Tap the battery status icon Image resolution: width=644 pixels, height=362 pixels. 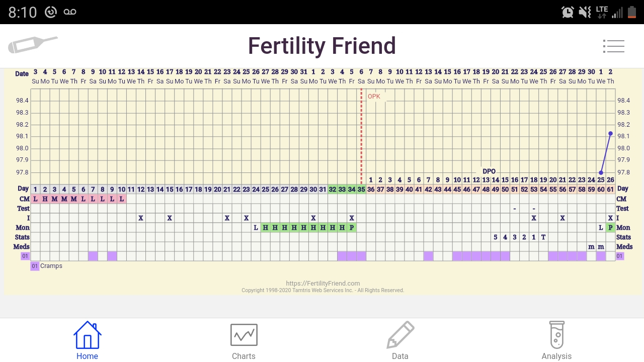click(x=632, y=12)
